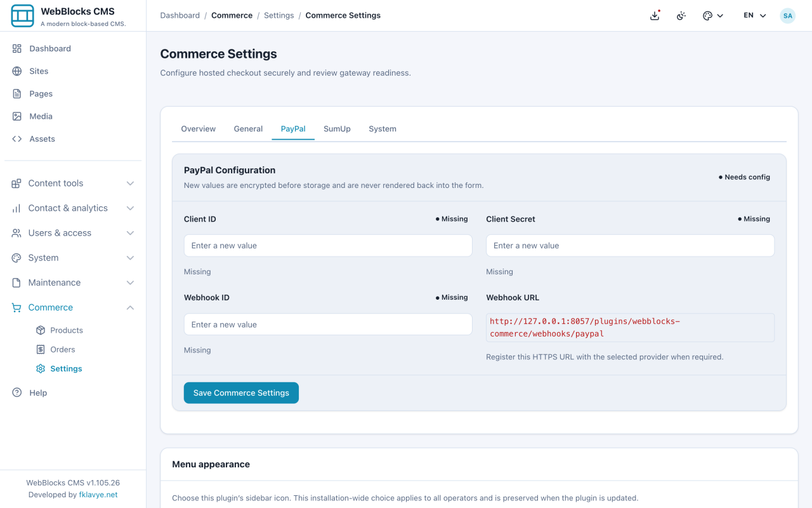This screenshot has height=508, width=812.
Task: Open Commerce Settings sidebar item
Action: point(66,368)
